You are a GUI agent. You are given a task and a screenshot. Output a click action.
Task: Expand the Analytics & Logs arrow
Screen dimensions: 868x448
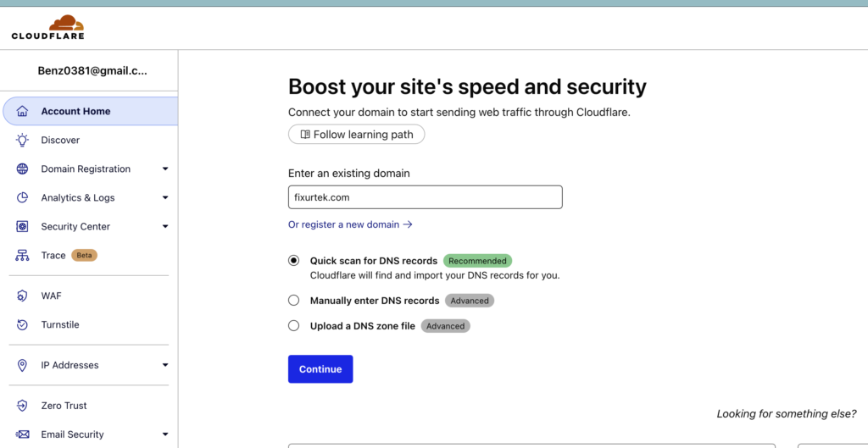point(165,197)
